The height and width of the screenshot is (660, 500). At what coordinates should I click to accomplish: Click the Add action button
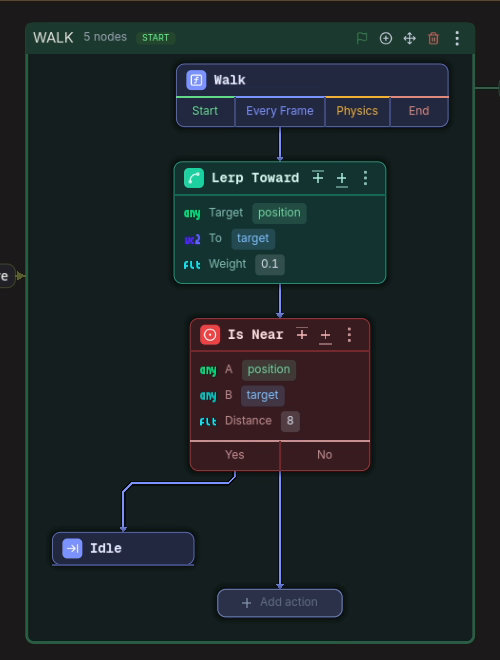(280, 603)
